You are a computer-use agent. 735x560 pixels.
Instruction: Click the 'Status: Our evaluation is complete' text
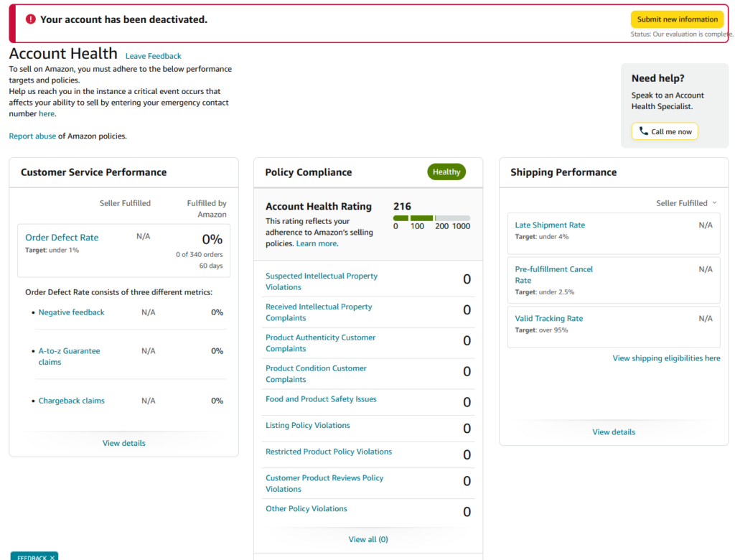click(682, 34)
